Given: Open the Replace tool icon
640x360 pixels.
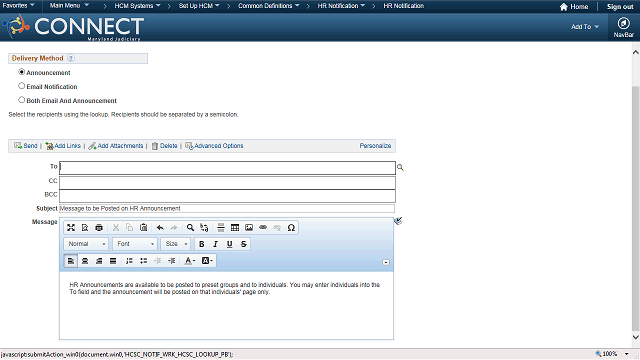Looking at the screenshot, I should click(x=204, y=228).
